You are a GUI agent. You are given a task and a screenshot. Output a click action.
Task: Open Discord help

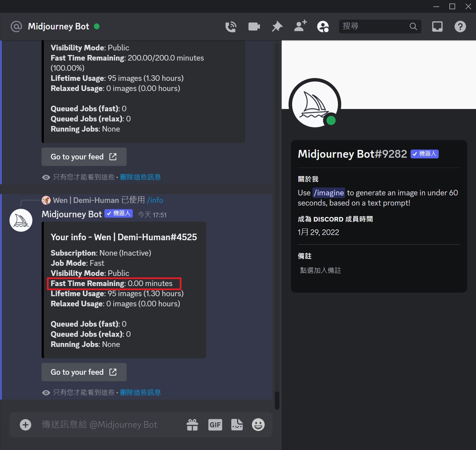460,27
